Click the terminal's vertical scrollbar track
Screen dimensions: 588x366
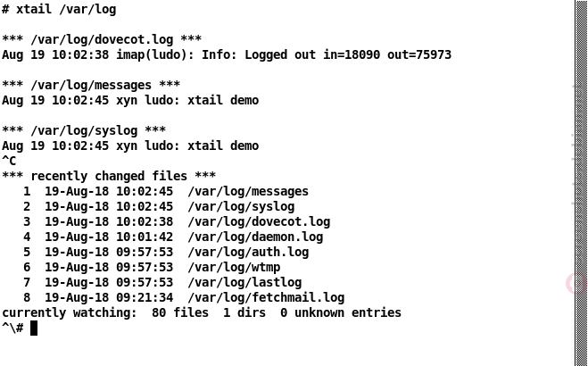(x=581, y=183)
